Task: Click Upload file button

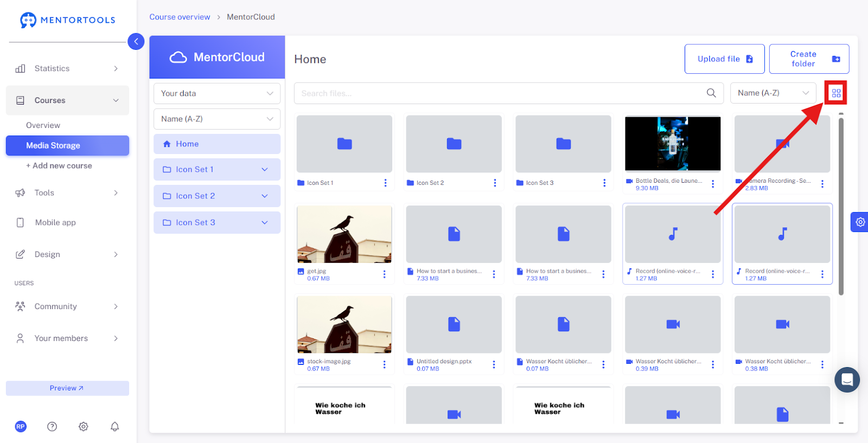Action: point(725,59)
